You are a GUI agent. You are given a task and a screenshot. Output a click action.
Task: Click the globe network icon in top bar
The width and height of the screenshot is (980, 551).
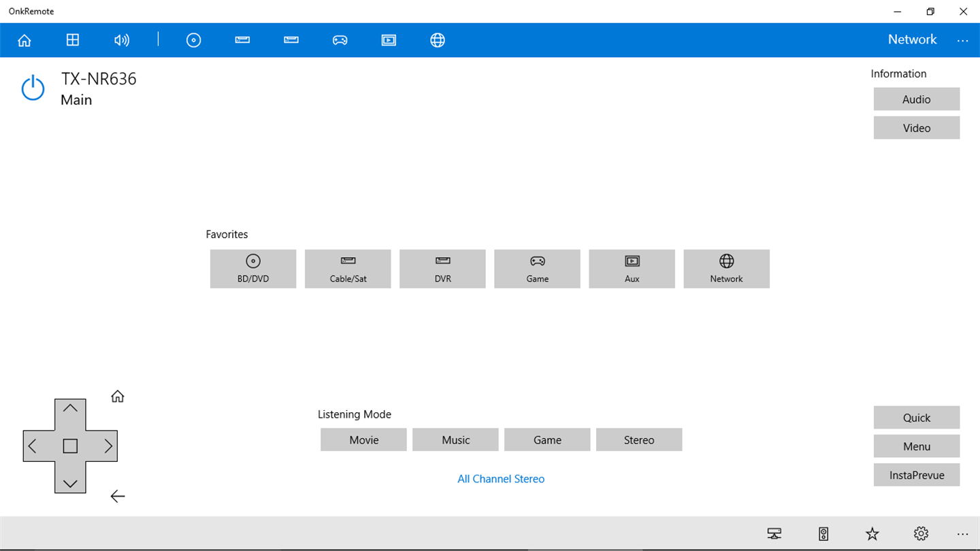(x=438, y=40)
